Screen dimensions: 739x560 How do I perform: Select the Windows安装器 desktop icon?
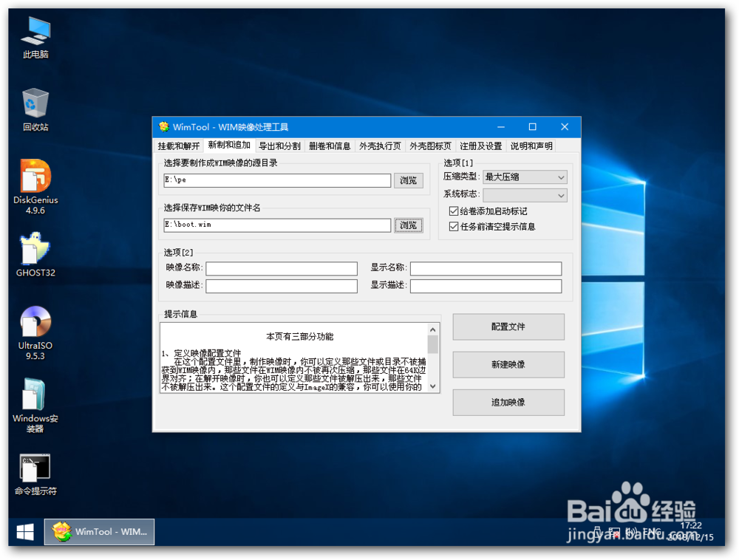pyautogui.click(x=35, y=406)
